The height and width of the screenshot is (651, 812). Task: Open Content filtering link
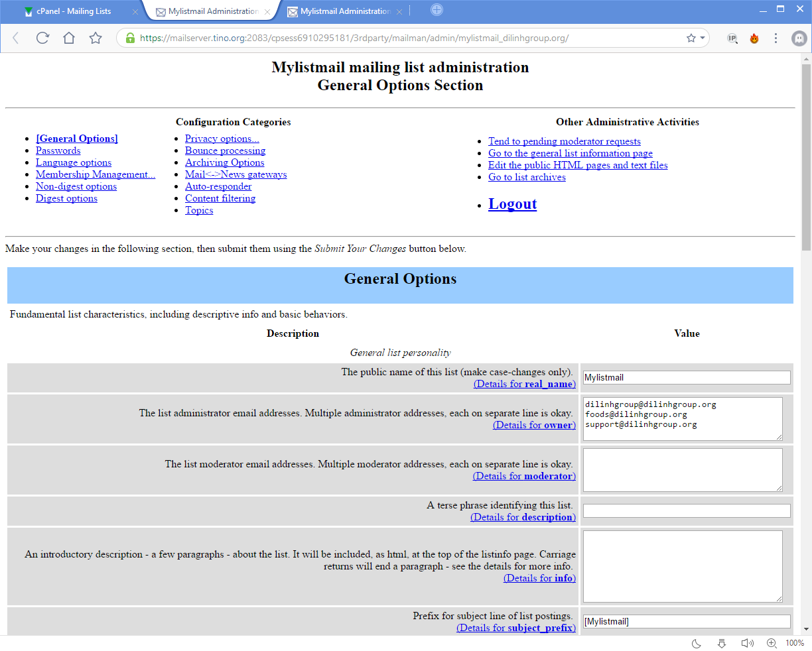(220, 198)
